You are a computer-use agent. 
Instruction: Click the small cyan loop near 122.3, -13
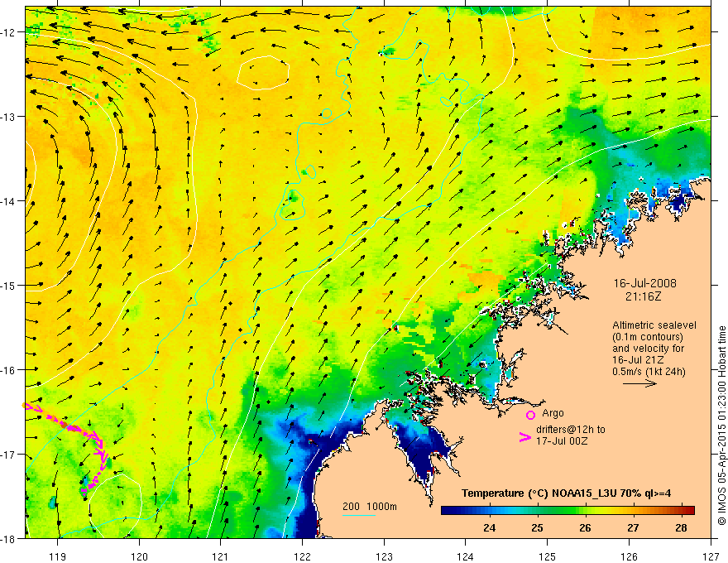[x=327, y=113]
